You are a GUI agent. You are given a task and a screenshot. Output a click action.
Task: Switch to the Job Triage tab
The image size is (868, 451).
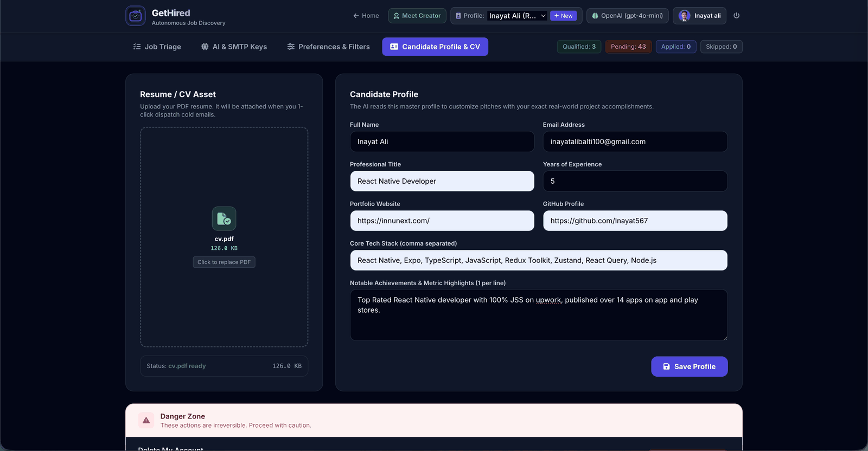tap(157, 47)
